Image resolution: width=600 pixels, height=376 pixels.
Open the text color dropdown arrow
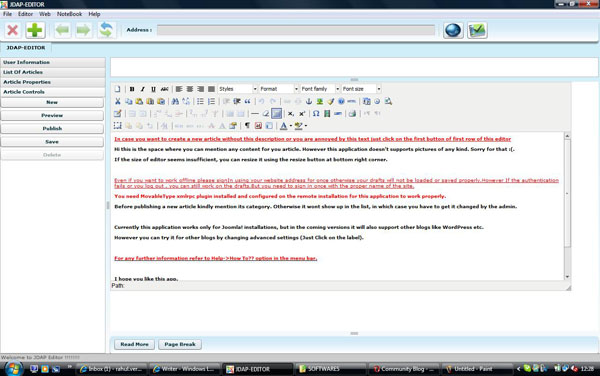click(291, 125)
